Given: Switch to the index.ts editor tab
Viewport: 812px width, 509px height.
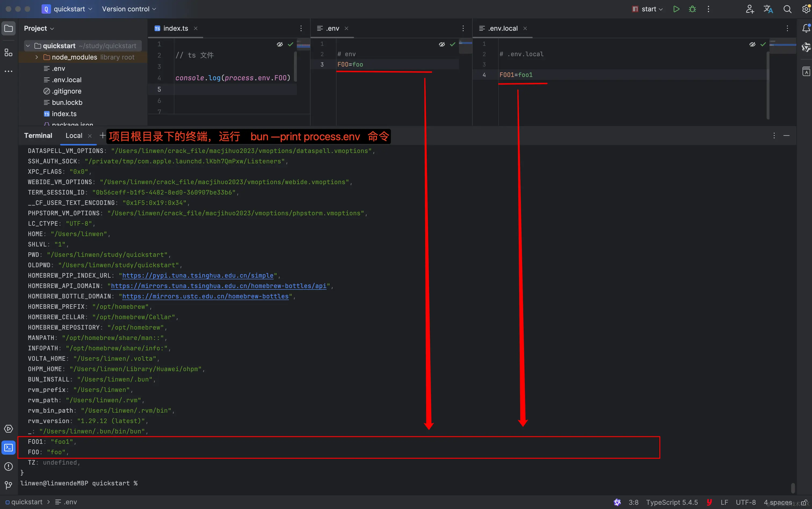Looking at the screenshot, I should 175,28.
